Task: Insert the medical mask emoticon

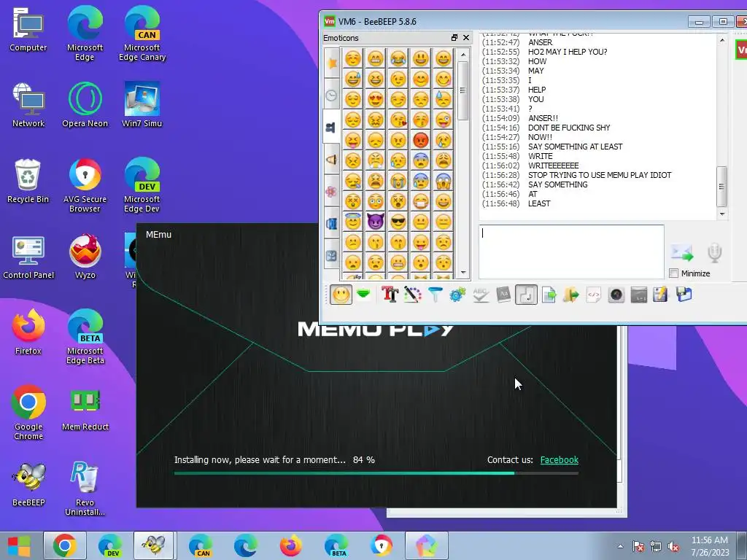Action: coord(421,201)
